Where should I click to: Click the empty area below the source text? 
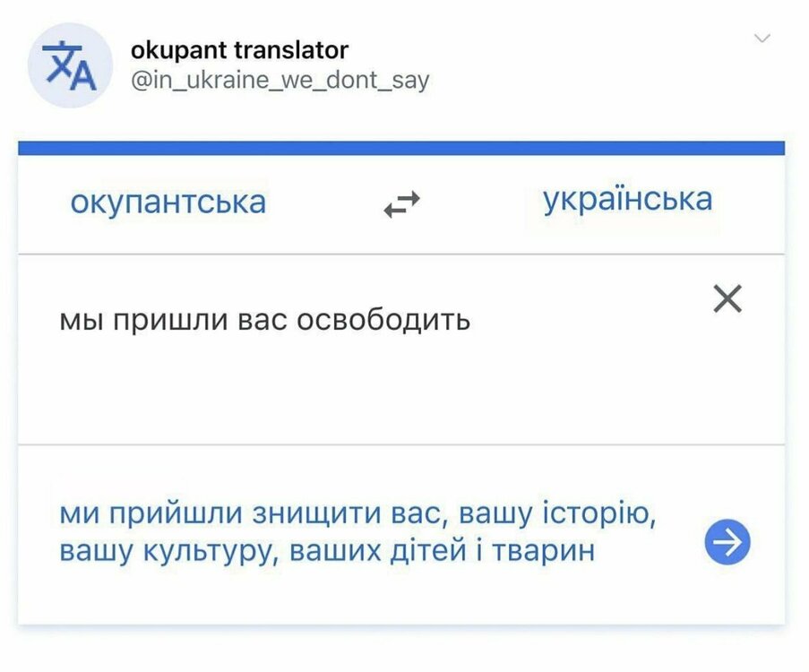358,394
